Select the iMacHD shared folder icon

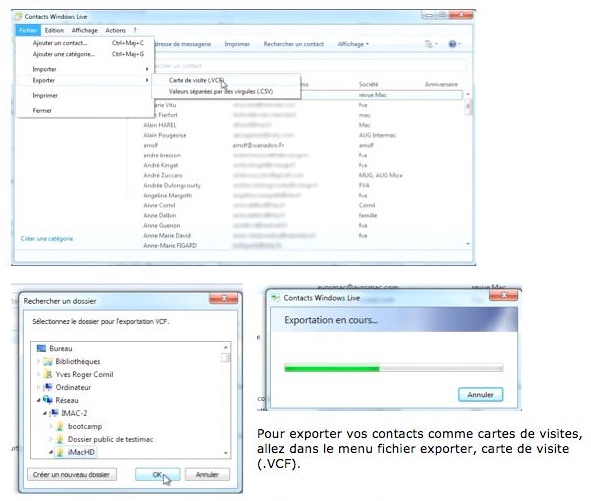click(60, 452)
